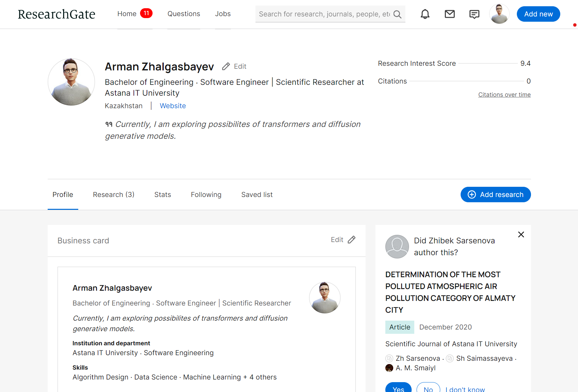Click Astana IT University · Software Engineering
Viewport: 578px width, 392px height.
point(143,353)
